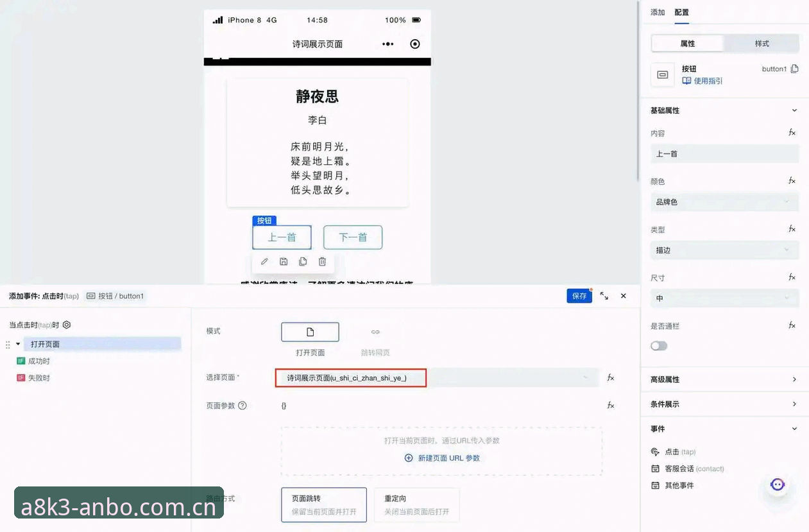Toggle the 是否通栏 switch
Screen dimensions: 809x532
coord(659,346)
